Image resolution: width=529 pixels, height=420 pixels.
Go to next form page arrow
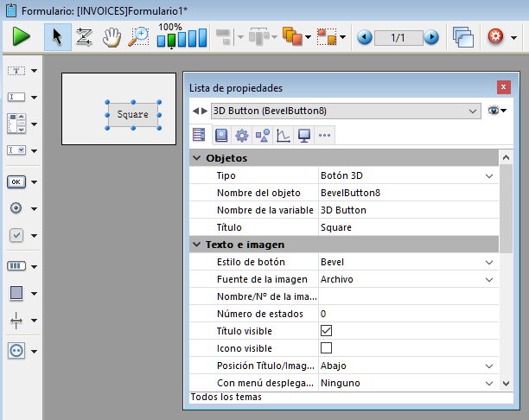[430, 38]
